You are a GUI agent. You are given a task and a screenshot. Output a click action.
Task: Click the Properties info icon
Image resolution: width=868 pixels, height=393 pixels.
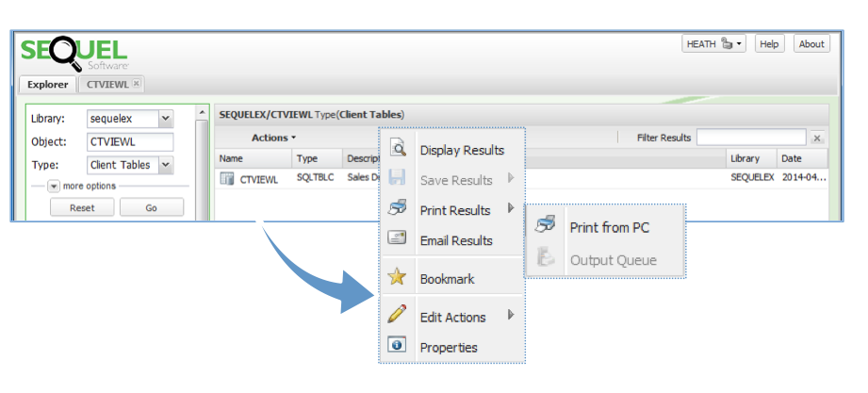[x=397, y=345]
